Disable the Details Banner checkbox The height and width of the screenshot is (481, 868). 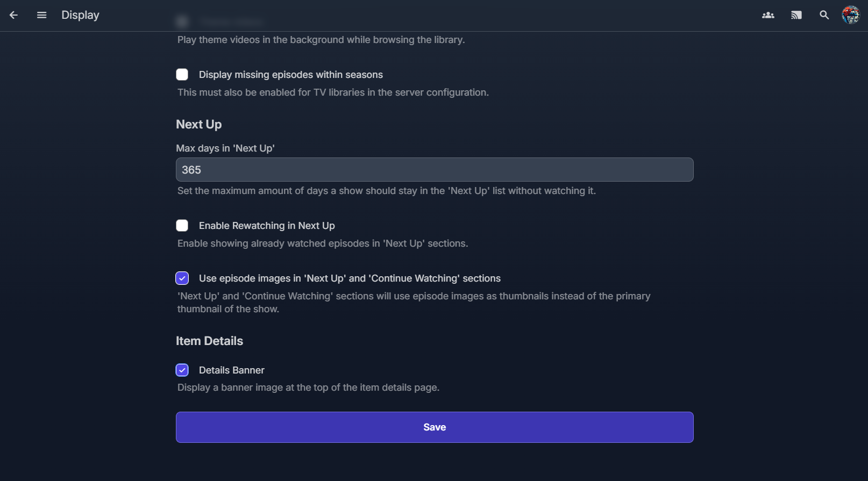[182, 370]
